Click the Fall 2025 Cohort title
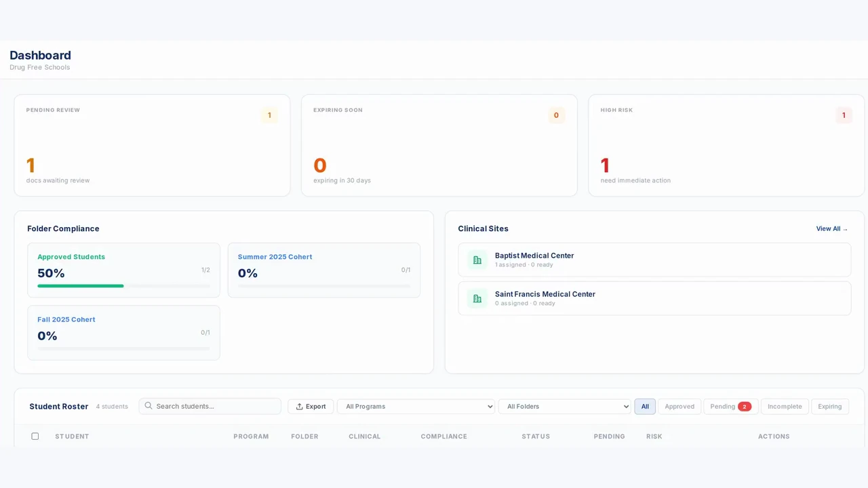Viewport: 868px width, 488px height. click(x=66, y=319)
